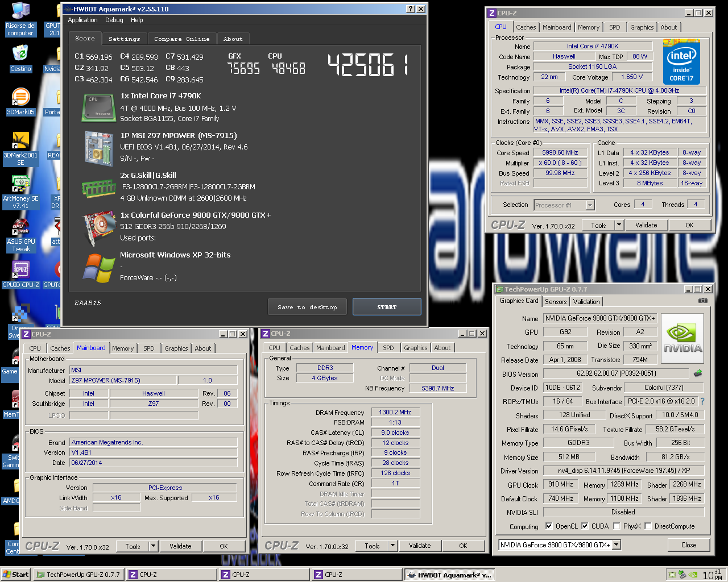The height and width of the screenshot is (582, 728).
Task: Toggle the CUDA checkbox in GPU-Z
Action: tap(584, 526)
